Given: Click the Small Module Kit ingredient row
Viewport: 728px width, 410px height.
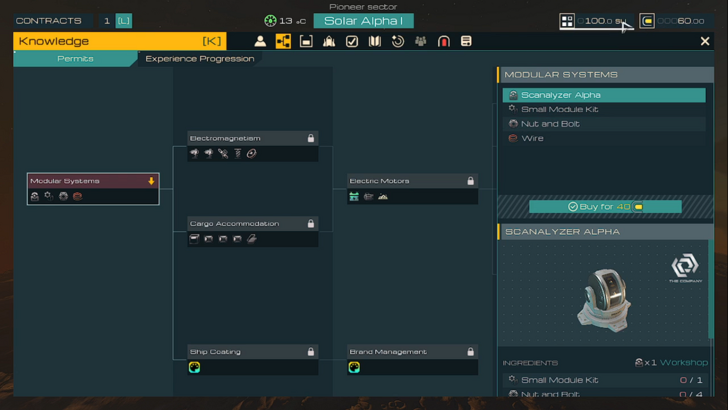Looking at the screenshot, I should 604,380.
